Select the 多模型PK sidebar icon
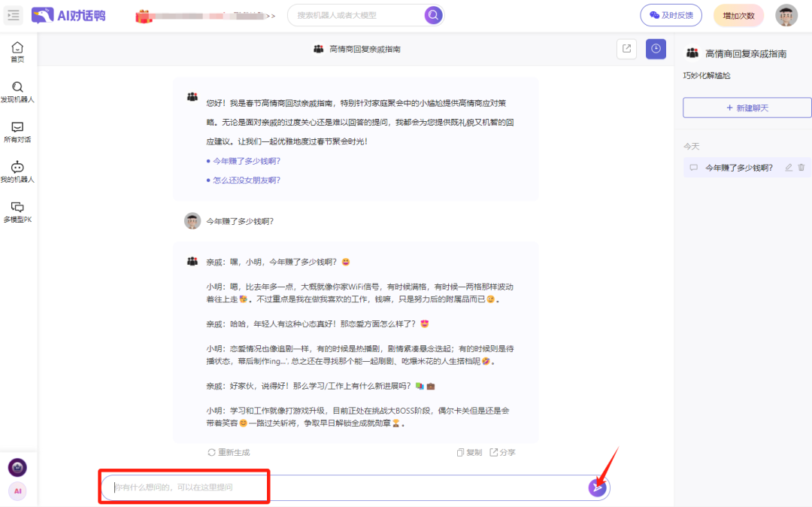 click(17, 210)
